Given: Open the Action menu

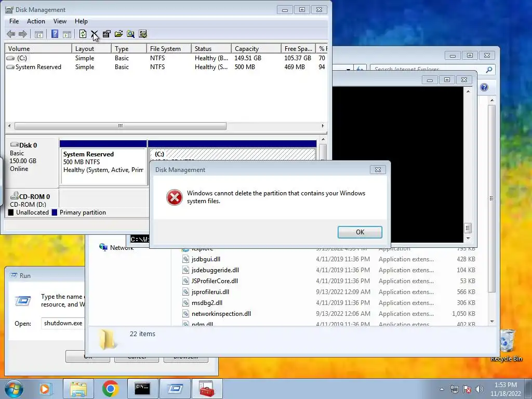Looking at the screenshot, I should pyautogui.click(x=36, y=21).
